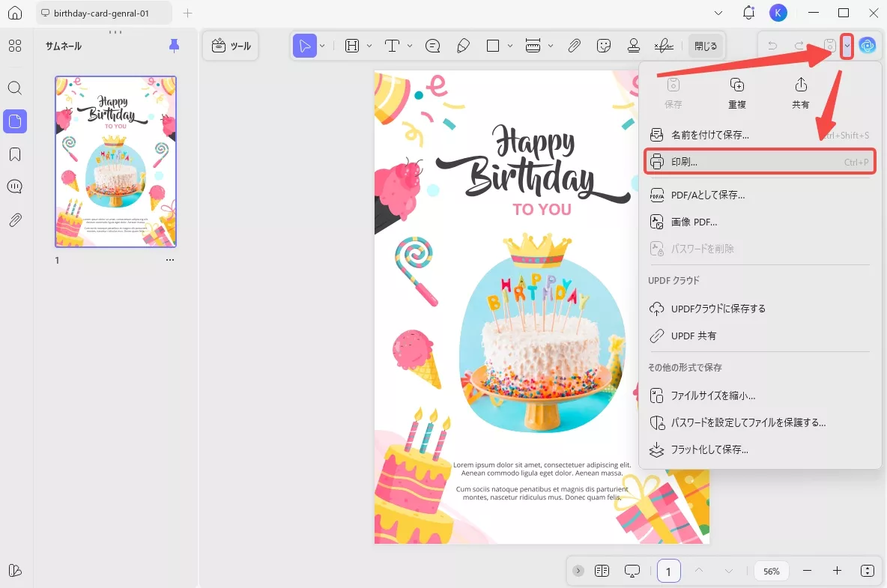Select the signature tool icon

[663, 46]
